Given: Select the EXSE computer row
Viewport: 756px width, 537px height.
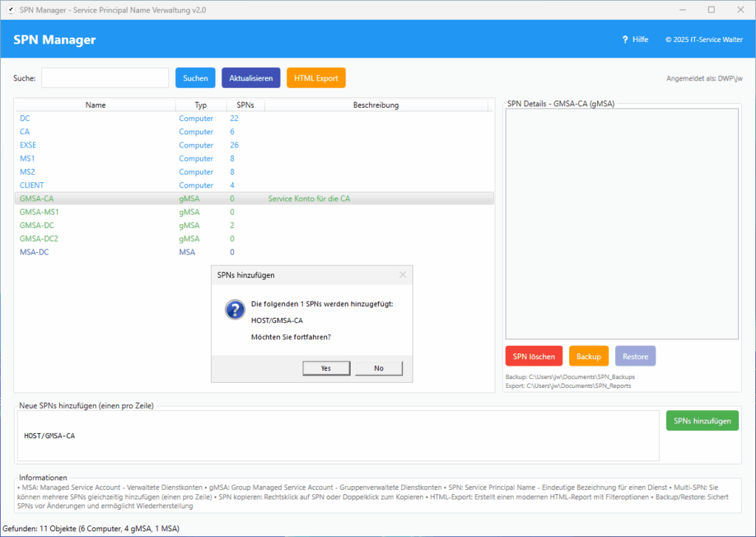Looking at the screenshot, I should coord(28,145).
